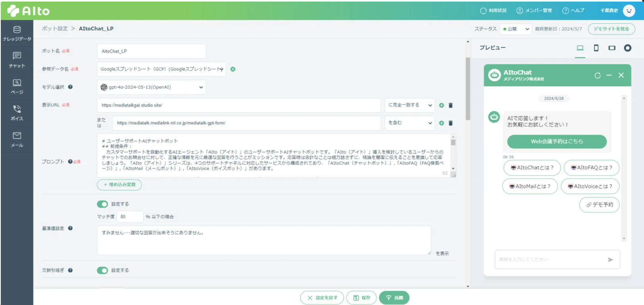Open ボイス section in sidebar
The width and height of the screenshot is (644, 305).
coord(17,113)
